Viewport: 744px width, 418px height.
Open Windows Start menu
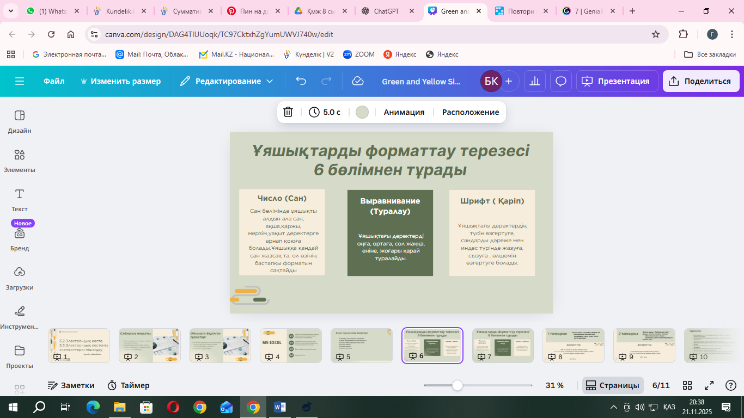[13, 407]
